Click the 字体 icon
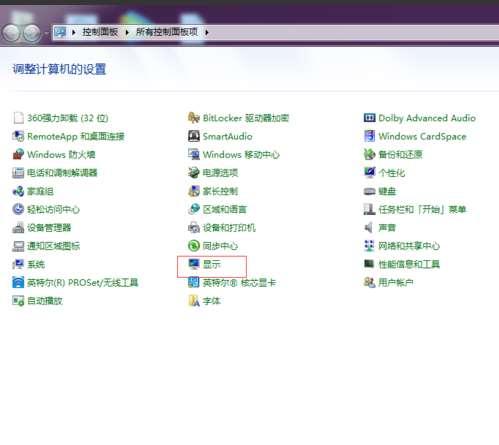 pos(194,301)
